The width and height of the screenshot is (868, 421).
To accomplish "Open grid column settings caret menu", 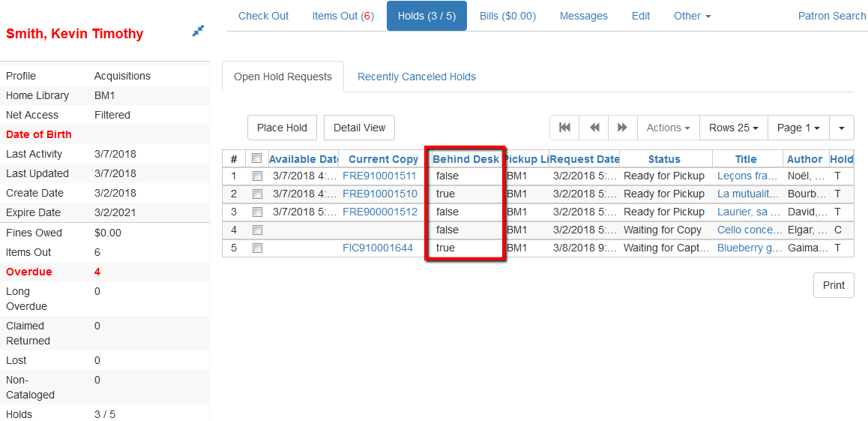I will 841,128.
